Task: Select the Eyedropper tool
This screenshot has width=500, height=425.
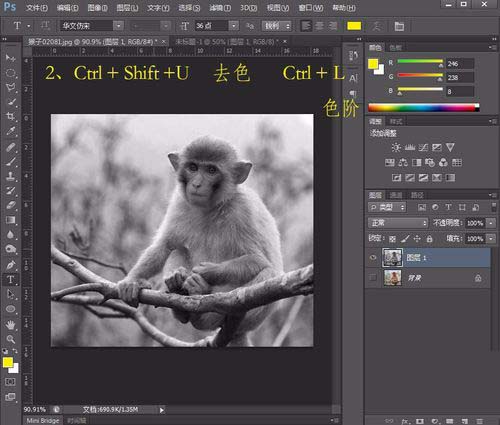Action: (11, 131)
